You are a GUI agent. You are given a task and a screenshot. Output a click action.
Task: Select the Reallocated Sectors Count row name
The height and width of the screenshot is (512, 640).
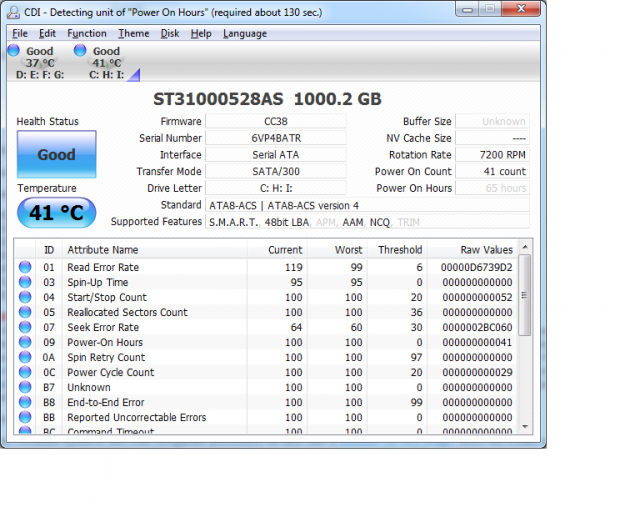[127, 312]
